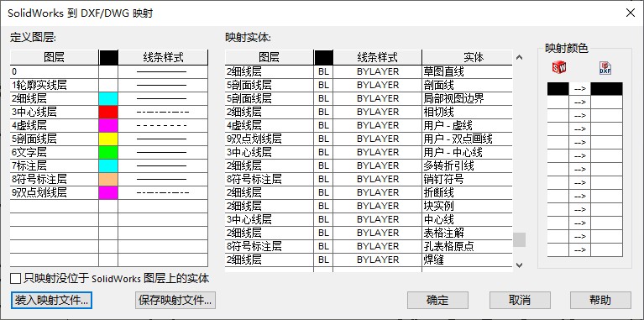Select 7标注层 name cell
This screenshot has height=320, width=644.
(x=55, y=166)
